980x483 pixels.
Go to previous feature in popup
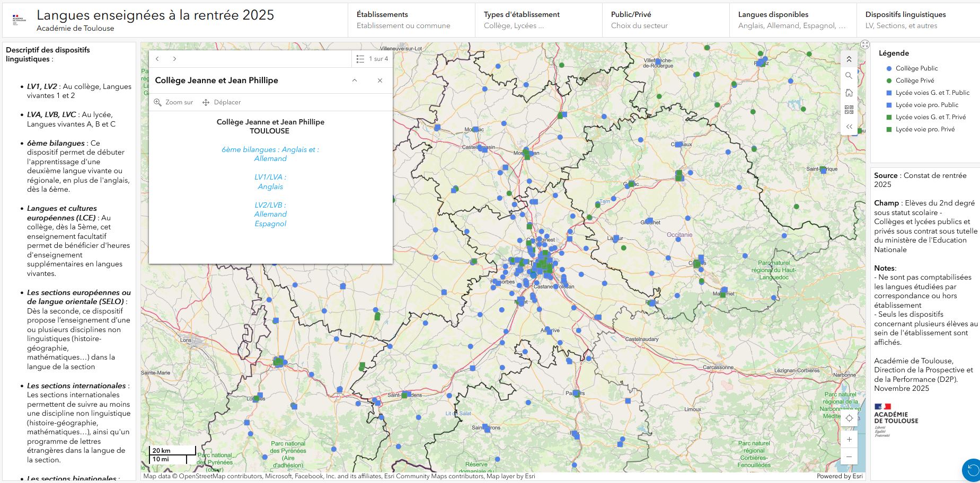[x=157, y=59]
